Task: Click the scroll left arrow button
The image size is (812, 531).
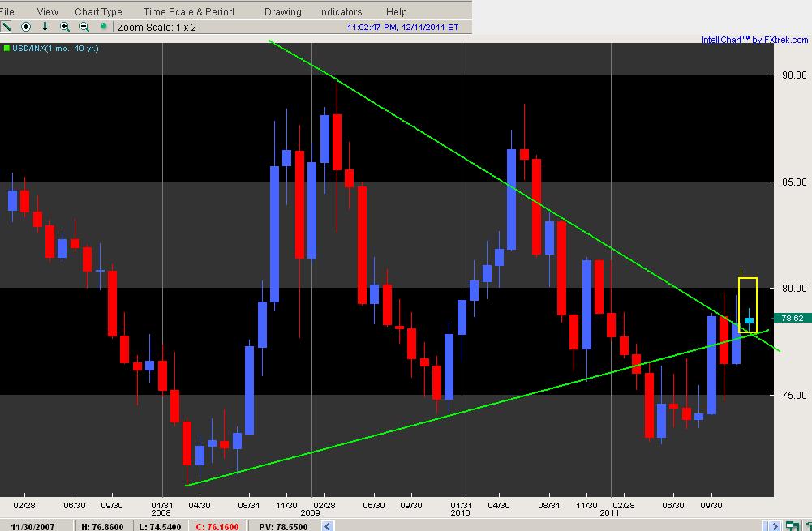Action: 327,525
